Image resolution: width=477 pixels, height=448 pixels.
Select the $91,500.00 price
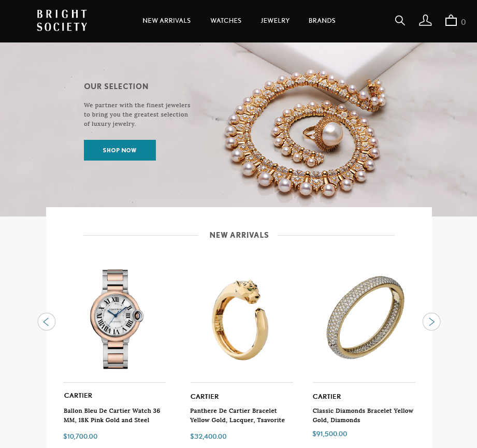330,433
